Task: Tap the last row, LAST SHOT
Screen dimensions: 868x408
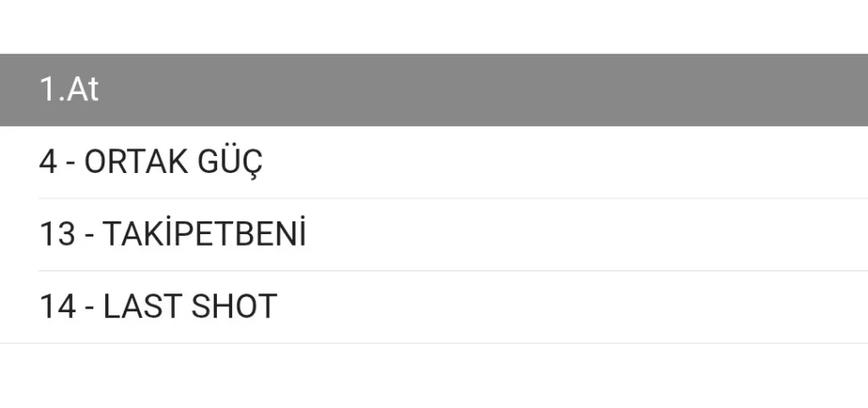Action: [x=159, y=306]
